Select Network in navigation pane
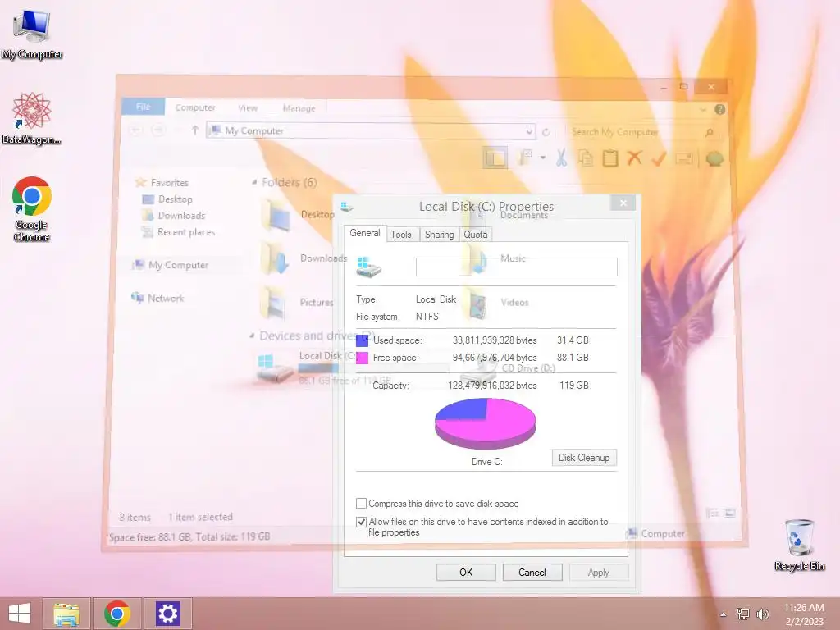This screenshot has width=840, height=630. pyautogui.click(x=158, y=298)
